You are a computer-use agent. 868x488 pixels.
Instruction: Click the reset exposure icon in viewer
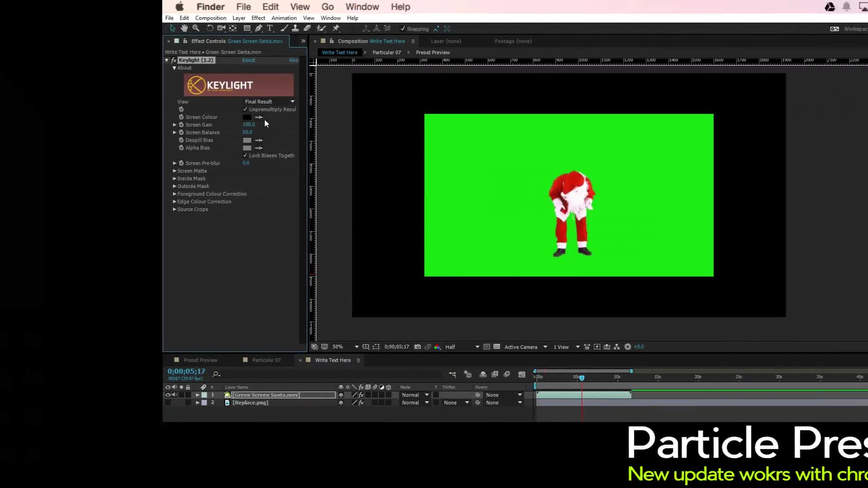(627, 347)
